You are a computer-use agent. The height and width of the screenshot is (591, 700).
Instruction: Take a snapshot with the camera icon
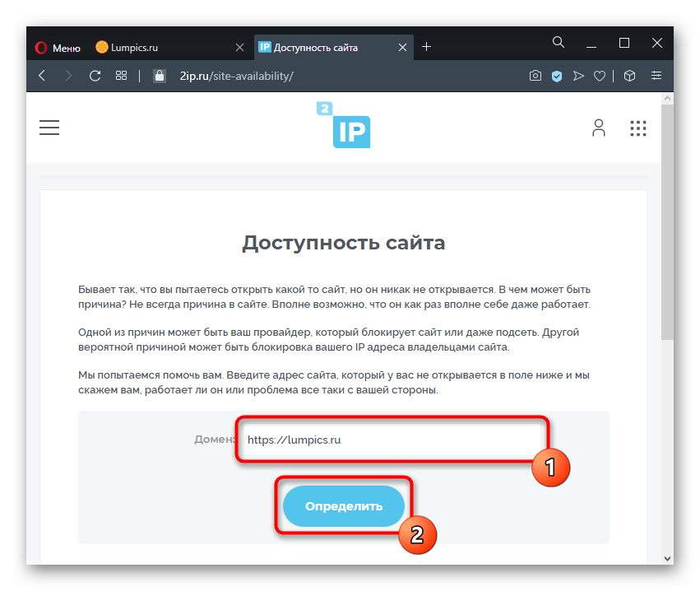535,76
